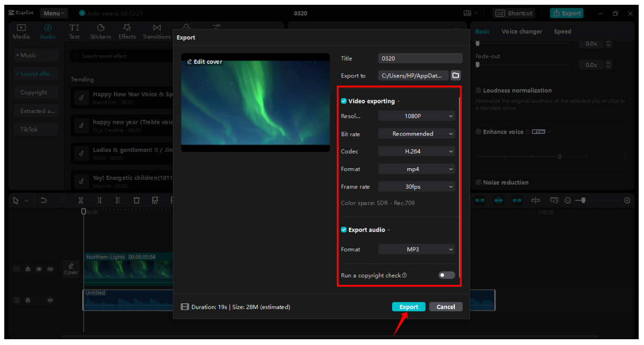This screenshot has height=345, width=644.
Task: Open the Bit rate Recommended dropdown
Action: coord(416,134)
